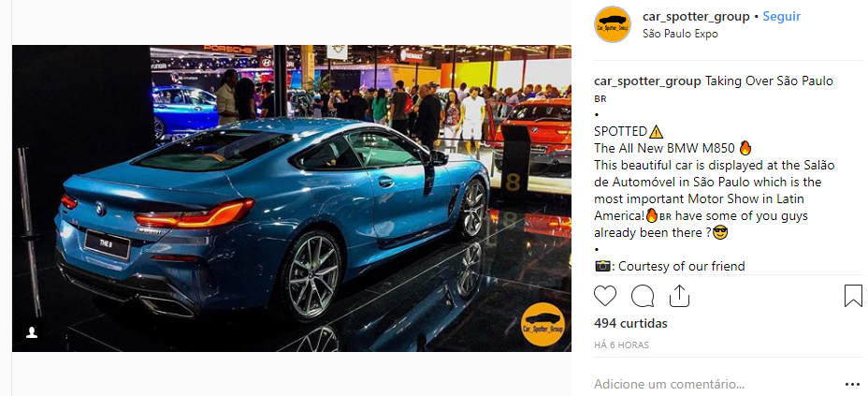
Task: Open the São Paulo Expo location link
Action: (680, 34)
